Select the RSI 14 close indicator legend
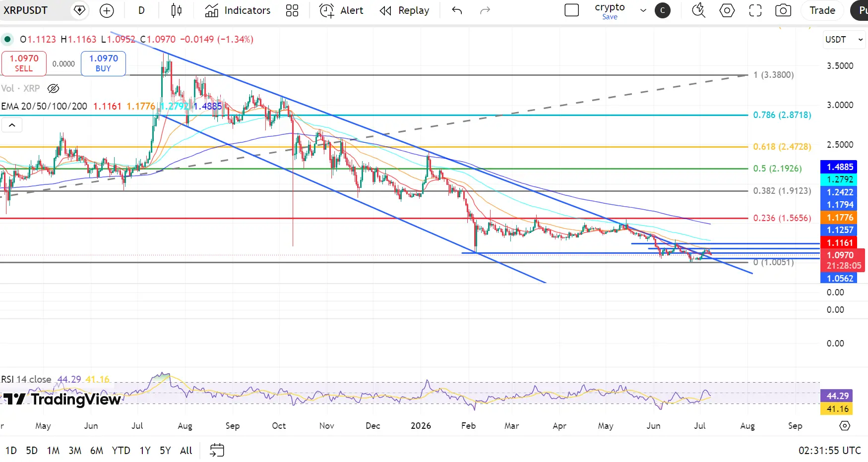The height and width of the screenshot is (462, 868). tap(26, 379)
